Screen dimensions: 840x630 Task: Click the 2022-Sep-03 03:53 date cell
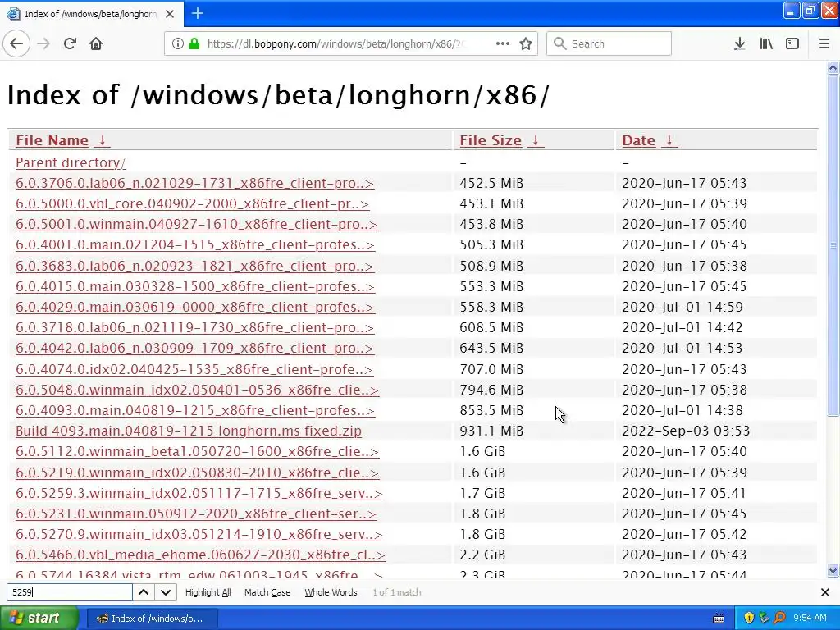coord(686,431)
